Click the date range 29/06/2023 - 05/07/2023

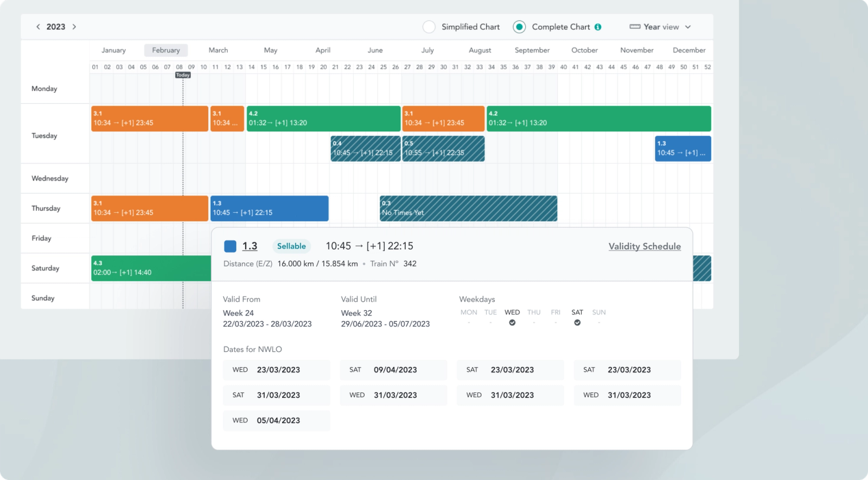(385, 324)
